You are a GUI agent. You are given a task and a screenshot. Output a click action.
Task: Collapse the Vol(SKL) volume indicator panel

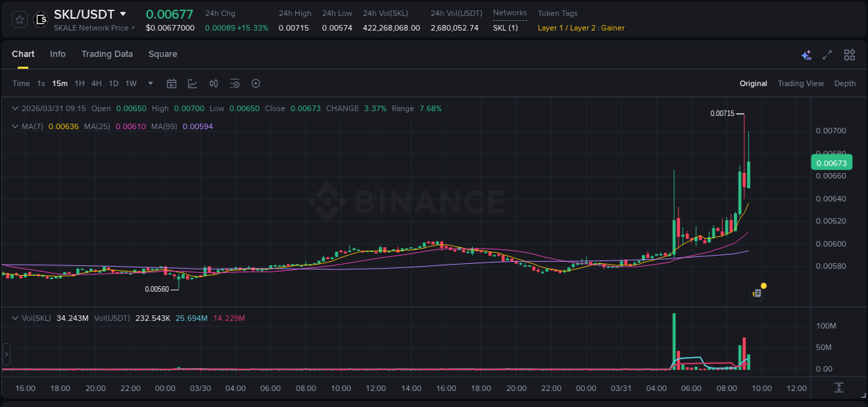pyautogui.click(x=15, y=317)
